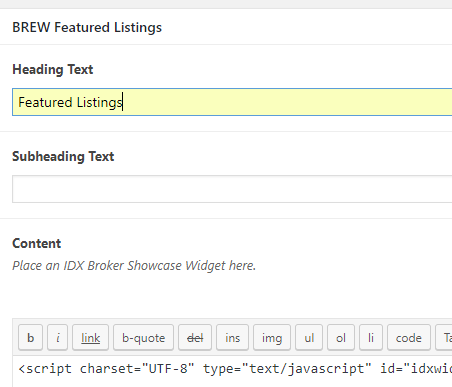Click into the empty Subheading Text field

pyautogui.click(x=232, y=189)
